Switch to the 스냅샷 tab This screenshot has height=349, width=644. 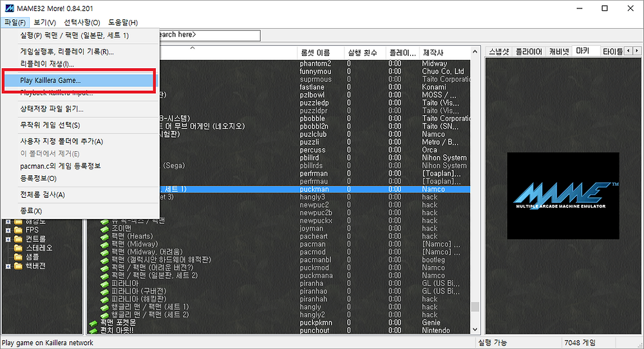(499, 52)
